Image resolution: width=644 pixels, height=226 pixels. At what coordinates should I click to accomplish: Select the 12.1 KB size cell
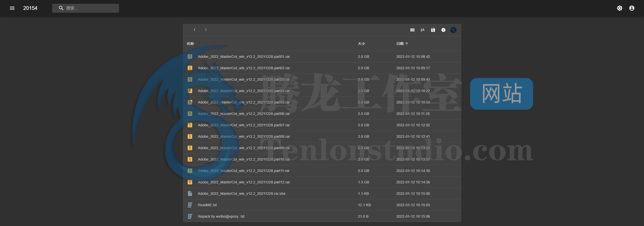[x=364, y=205]
